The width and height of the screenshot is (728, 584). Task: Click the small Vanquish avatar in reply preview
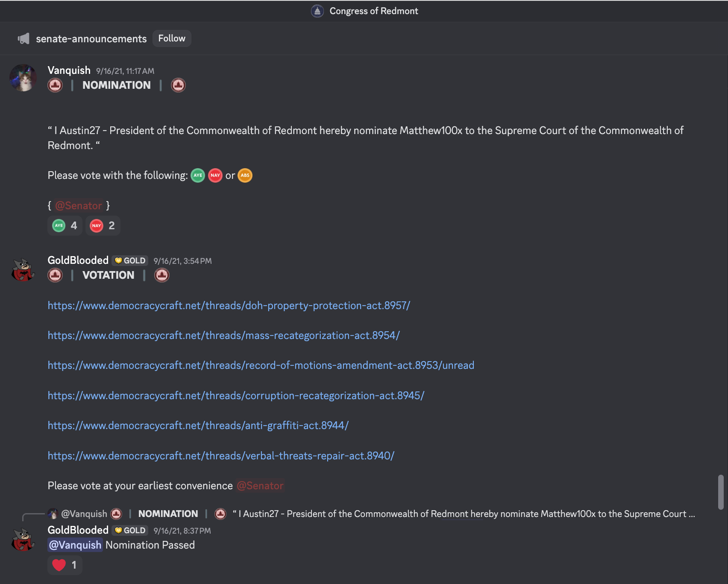[53, 514]
